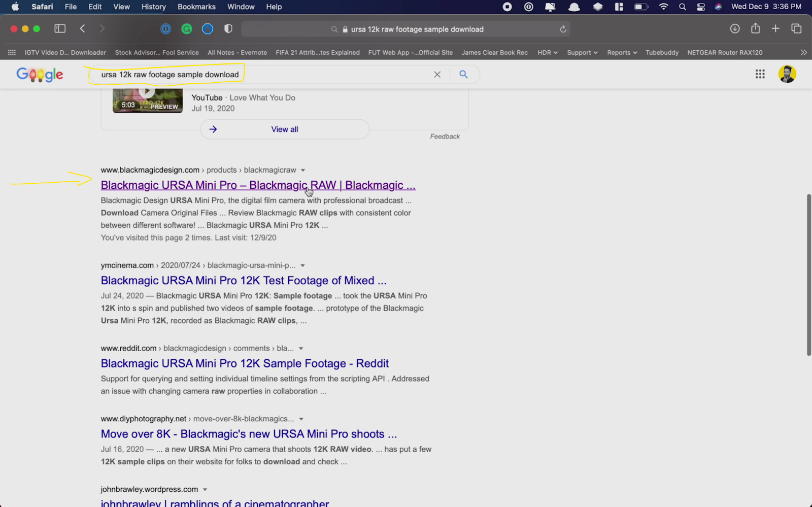Open the Window menu
Screen dimensions: 812x507
(241, 7)
